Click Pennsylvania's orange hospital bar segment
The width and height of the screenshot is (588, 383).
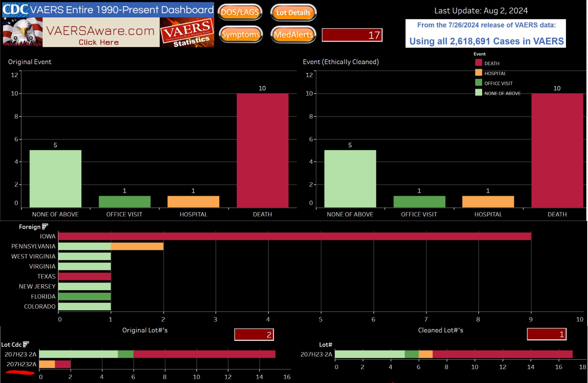tap(137, 246)
